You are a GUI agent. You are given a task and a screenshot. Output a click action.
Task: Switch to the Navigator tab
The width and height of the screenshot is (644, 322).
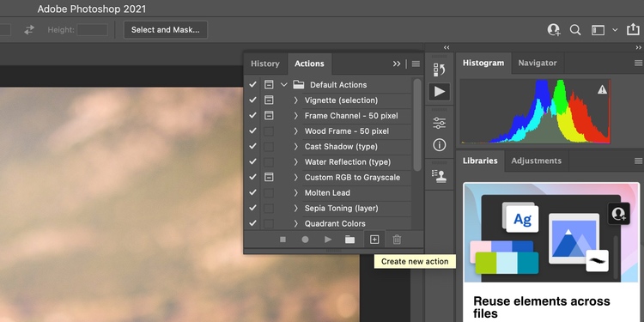538,63
